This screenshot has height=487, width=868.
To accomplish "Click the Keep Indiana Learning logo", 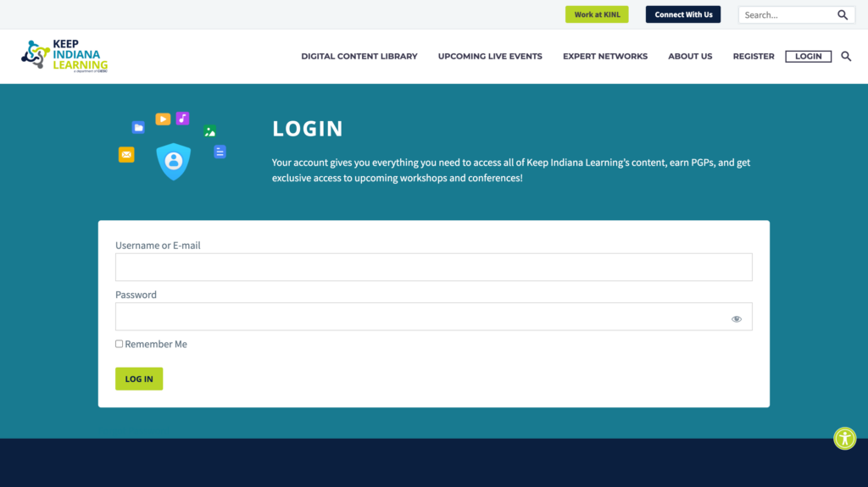I will pos(64,56).
